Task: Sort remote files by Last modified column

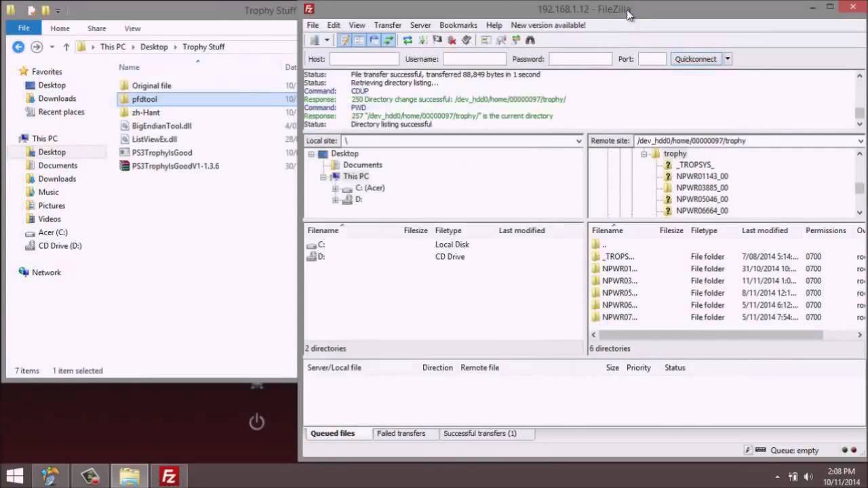Action: [765, 230]
